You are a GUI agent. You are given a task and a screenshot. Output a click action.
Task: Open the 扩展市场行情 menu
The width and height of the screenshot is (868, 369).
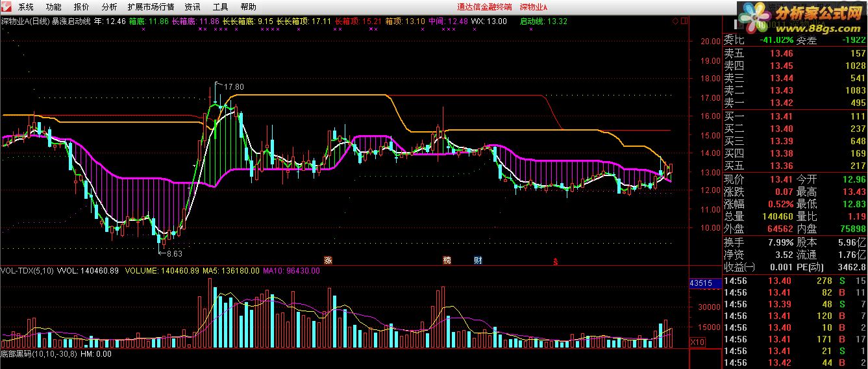pyautogui.click(x=151, y=7)
